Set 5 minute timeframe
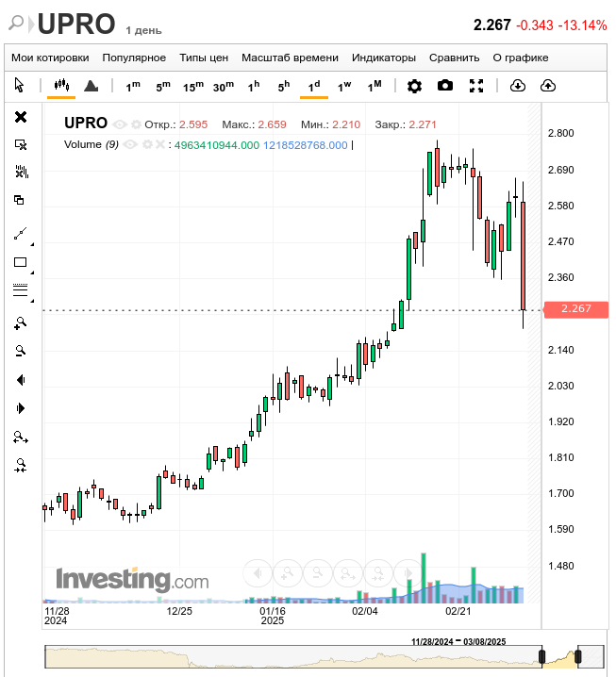This screenshot has width=616, height=677. click(x=163, y=87)
